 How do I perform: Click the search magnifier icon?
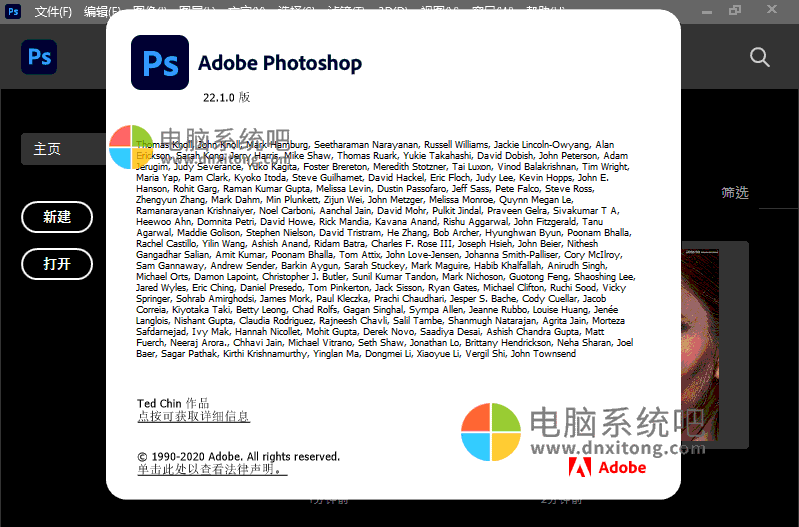pos(759,57)
